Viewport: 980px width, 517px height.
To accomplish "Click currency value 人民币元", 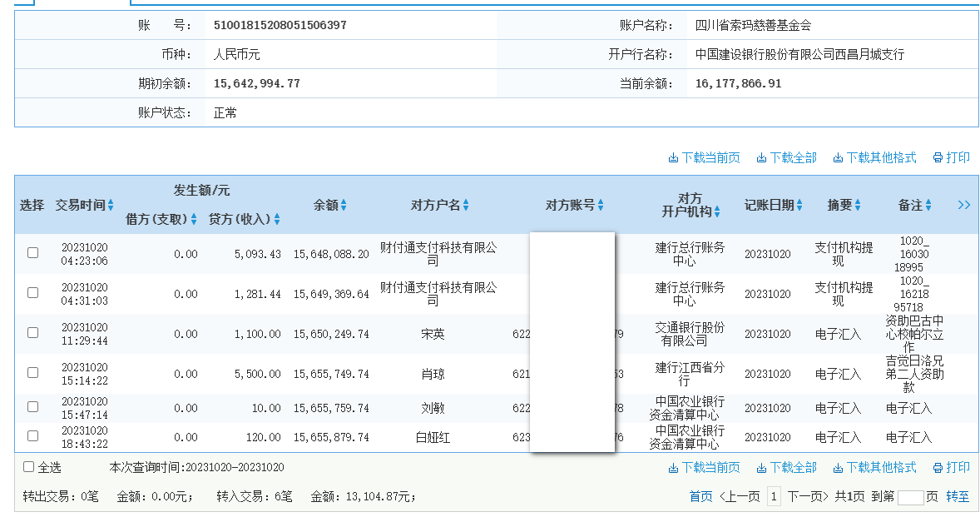I will click(x=236, y=54).
